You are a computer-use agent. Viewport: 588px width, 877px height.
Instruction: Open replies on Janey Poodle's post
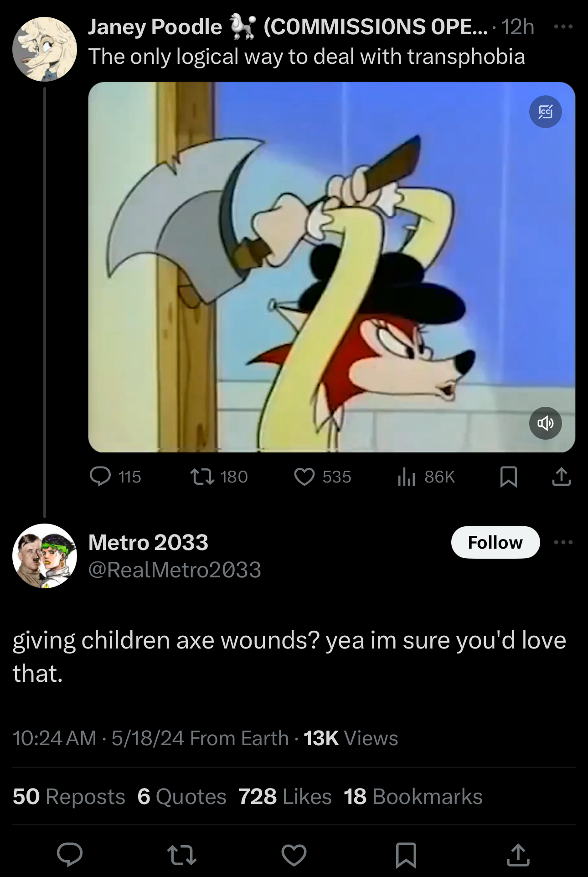click(x=115, y=477)
